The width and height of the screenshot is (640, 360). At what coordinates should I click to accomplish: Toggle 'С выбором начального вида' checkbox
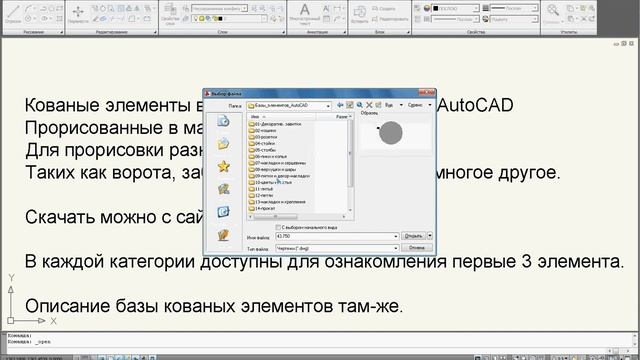pos(278,227)
